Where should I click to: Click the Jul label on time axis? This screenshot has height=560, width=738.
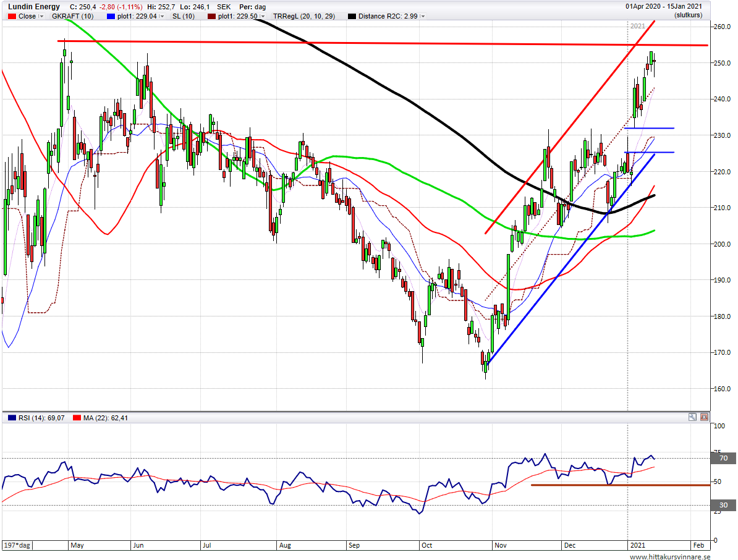(206, 545)
